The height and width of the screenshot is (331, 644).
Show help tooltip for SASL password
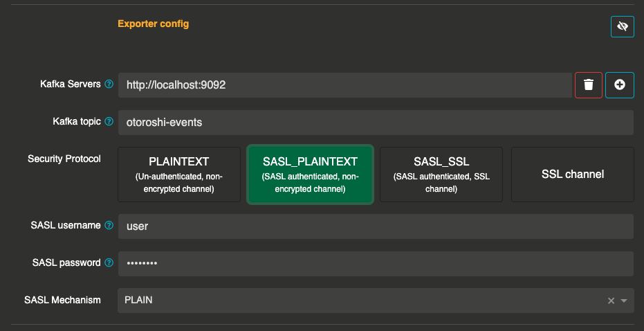(109, 263)
